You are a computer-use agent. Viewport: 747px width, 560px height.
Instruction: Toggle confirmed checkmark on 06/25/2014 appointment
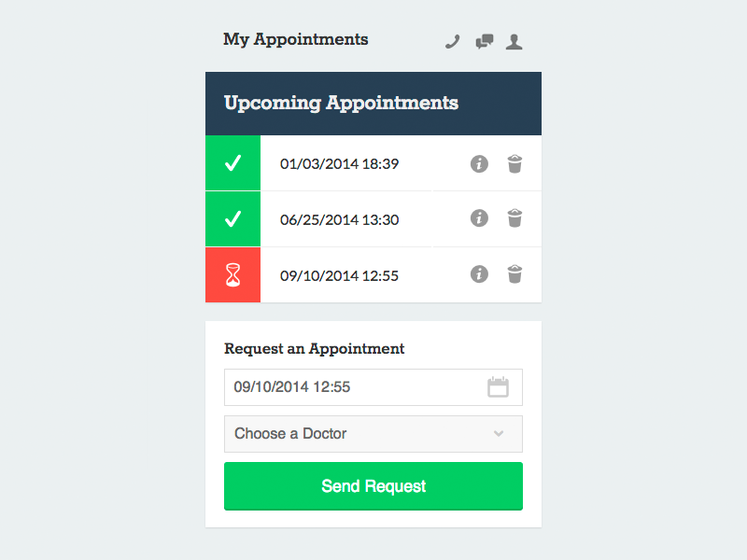tap(233, 219)
